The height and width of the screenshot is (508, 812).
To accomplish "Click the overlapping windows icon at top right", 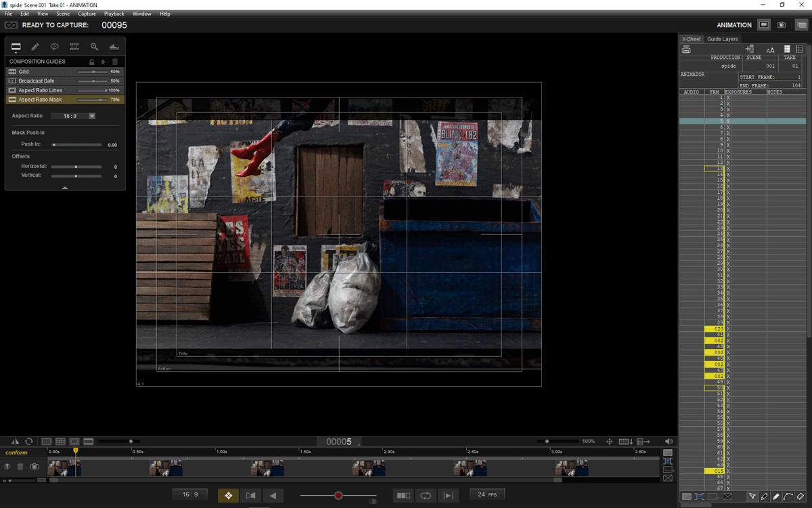I will [x=801, y=25].
